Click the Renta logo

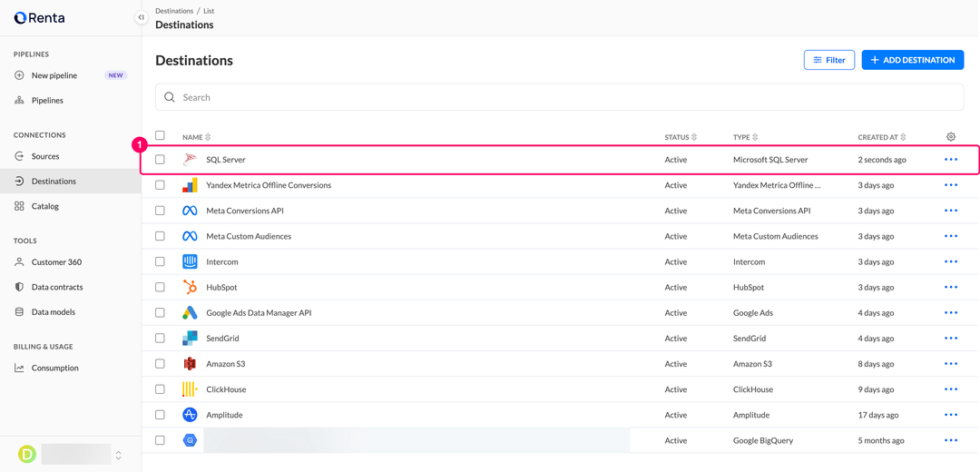[39, 18]
